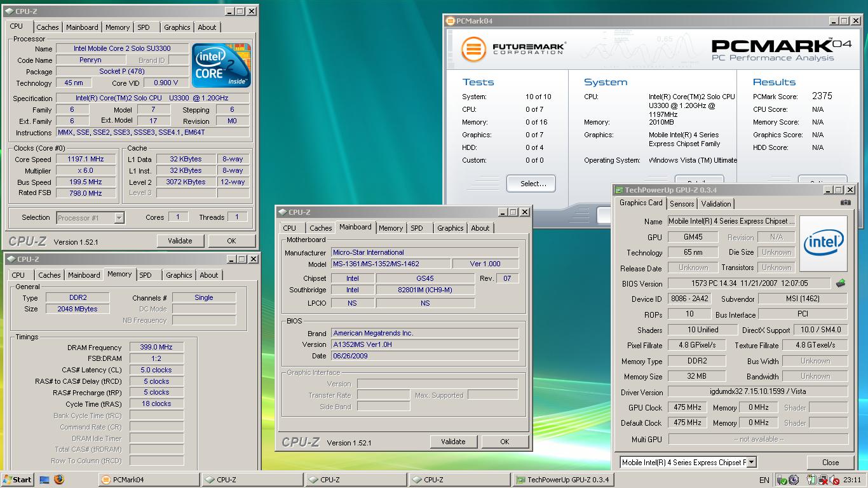The width and height of the screenshot is (868, 488).
Task: Click '10.0 / SM4.0' DirectX Support value
Action: pyautogui.click(x=820, y=330)
